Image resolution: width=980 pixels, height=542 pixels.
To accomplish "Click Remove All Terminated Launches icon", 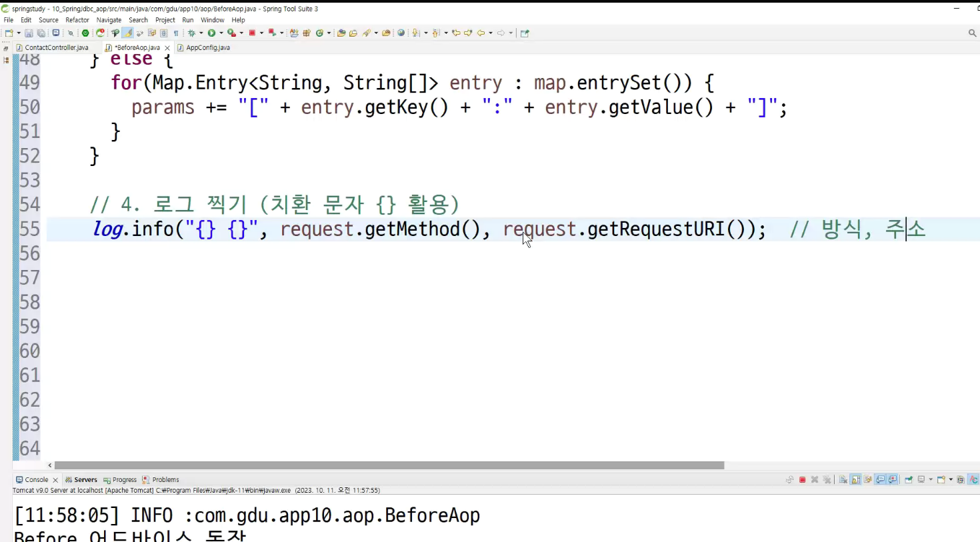I will [x=827, y=479].
